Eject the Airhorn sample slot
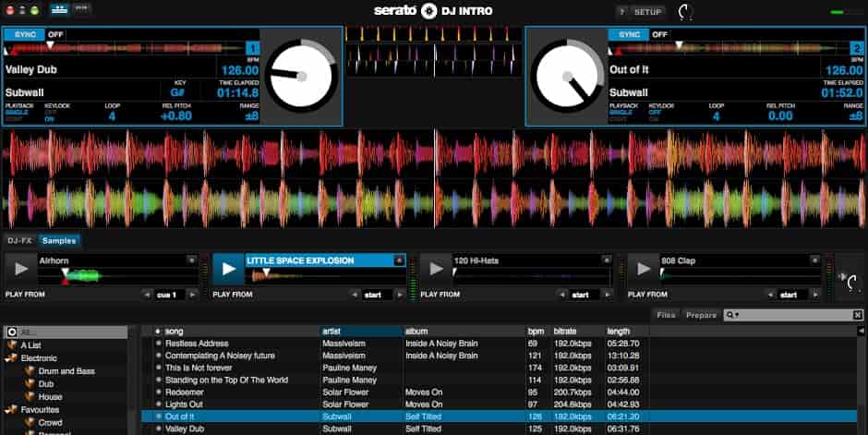 pyautogui.click(x=191, y=260)
